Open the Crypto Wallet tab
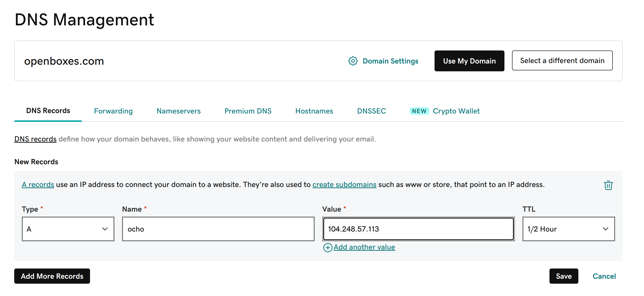The height and width of the screenshot is (296, 644). [445, 111]
